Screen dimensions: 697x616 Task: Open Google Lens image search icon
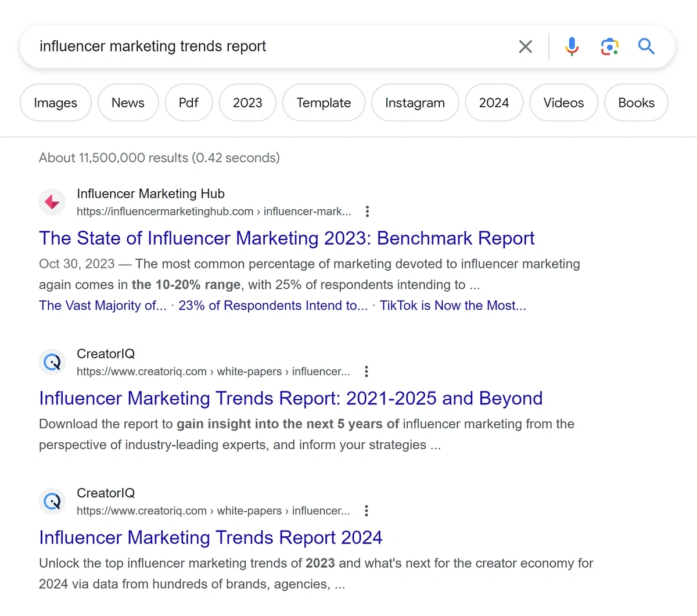click(x=609, y=46)
